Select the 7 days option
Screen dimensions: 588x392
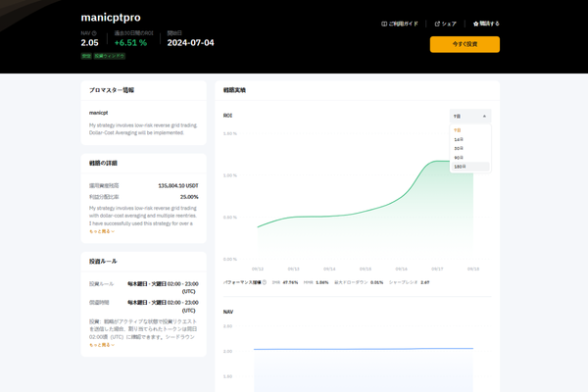tap(458, 129)
